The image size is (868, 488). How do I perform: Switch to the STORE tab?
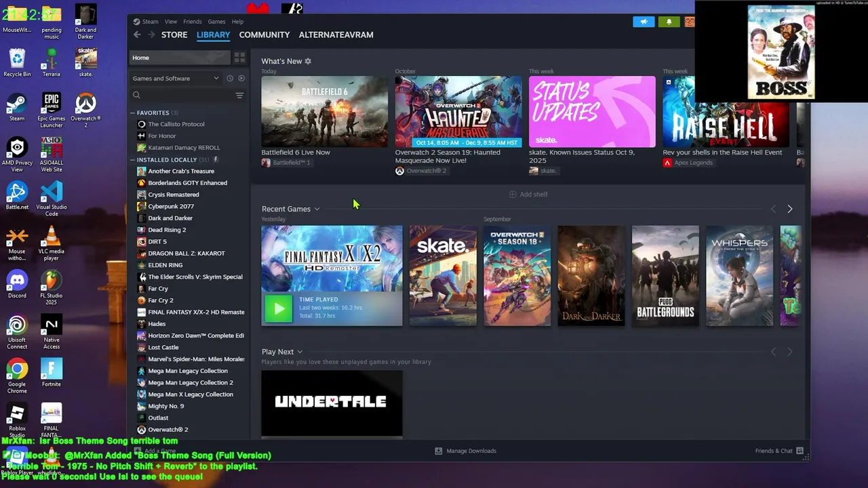click(x=174, y=35)
